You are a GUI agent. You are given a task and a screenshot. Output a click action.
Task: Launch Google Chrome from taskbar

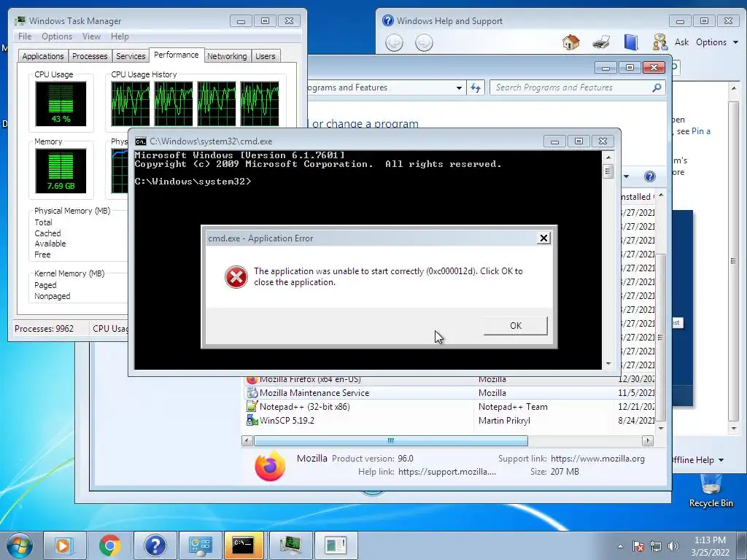[109, 545]
